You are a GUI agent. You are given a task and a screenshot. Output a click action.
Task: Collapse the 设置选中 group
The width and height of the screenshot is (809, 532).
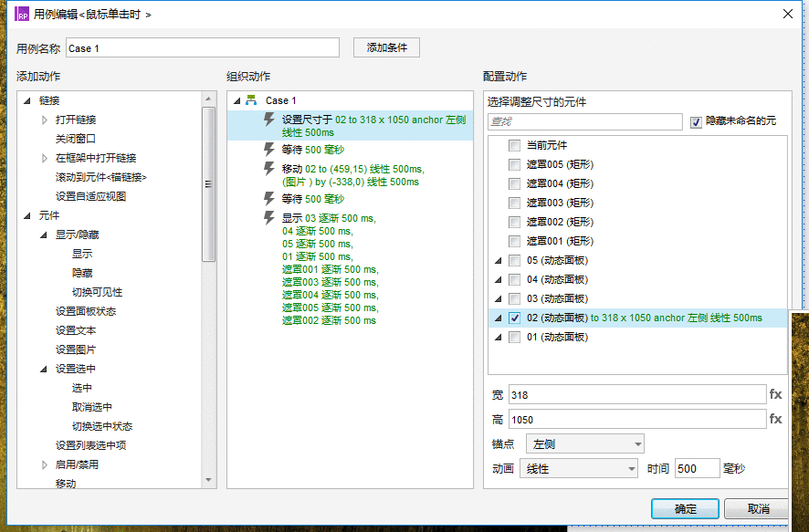coord(44,369)
